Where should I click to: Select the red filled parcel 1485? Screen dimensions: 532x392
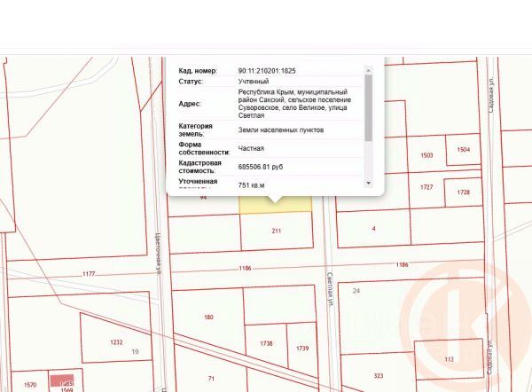(x=62, y=380)
